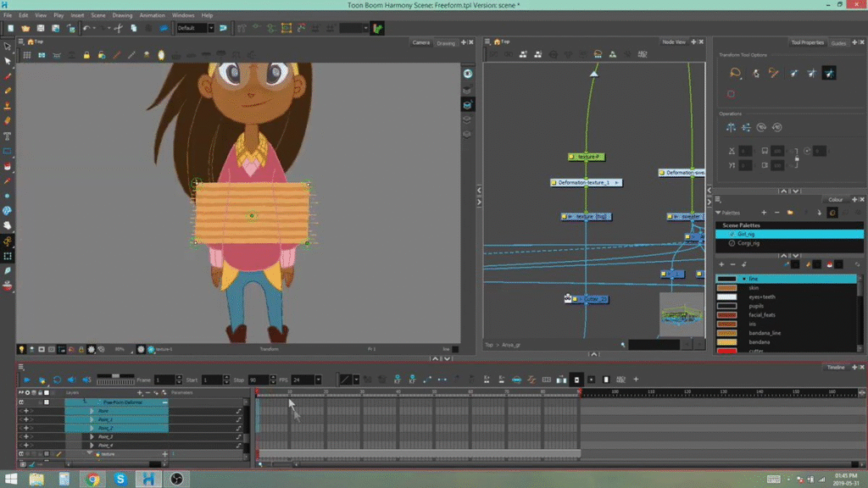Click the Undo arrow in top toolbar
The width and height of the screenshot is (868, 488).
[x=86, y=28]
